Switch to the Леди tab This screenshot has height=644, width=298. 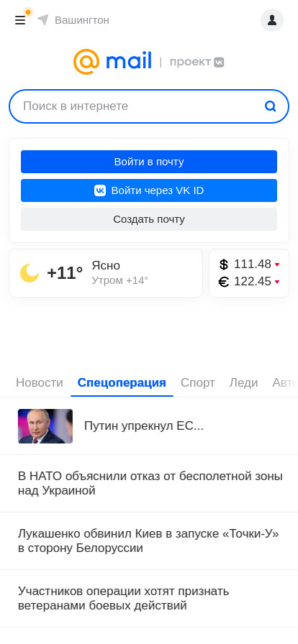click(x=243, y=383)
